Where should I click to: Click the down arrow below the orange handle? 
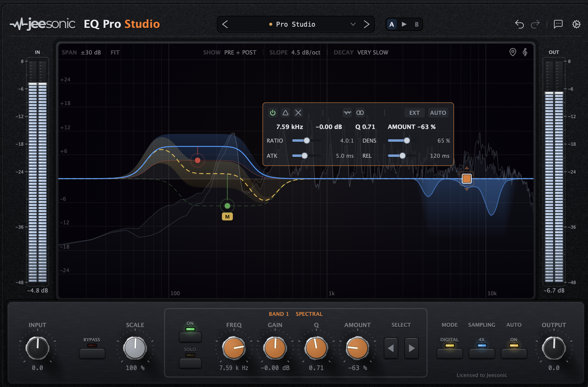[x=467, y=189]
